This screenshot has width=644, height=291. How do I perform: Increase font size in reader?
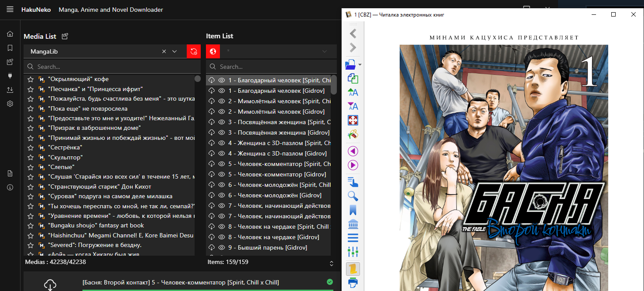(x=353, y=92)
